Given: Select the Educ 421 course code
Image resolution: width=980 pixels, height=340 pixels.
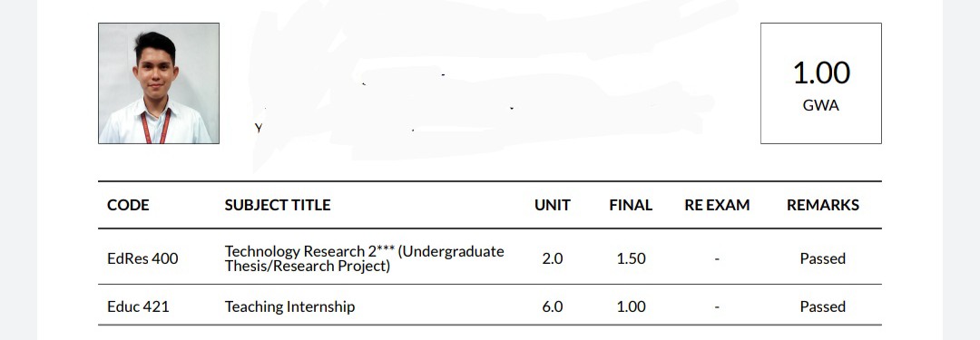Looking at the screenshot, I should coord(138,306).
